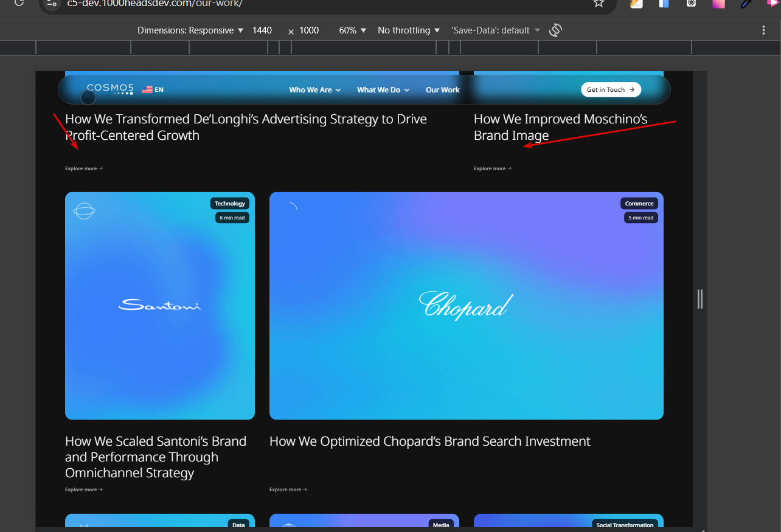
Task: Click the notepad extension icon in the browser toolbar
Action: pos(636,3)
